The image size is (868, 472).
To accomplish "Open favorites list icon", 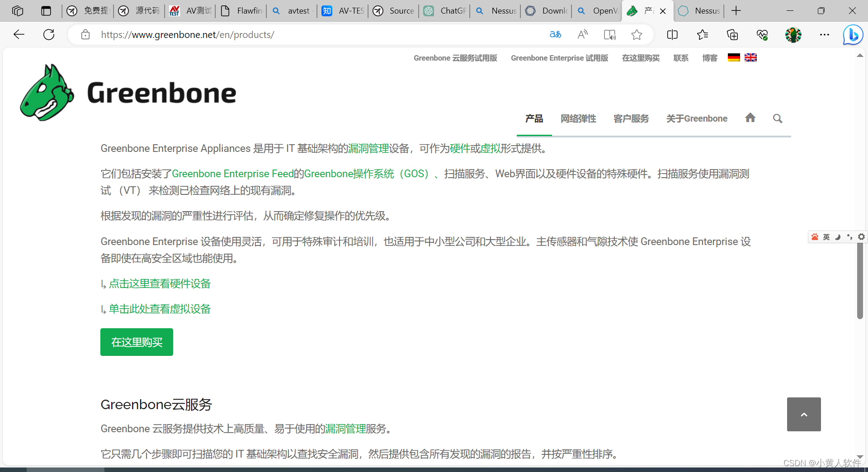I will tap(703, 34).
